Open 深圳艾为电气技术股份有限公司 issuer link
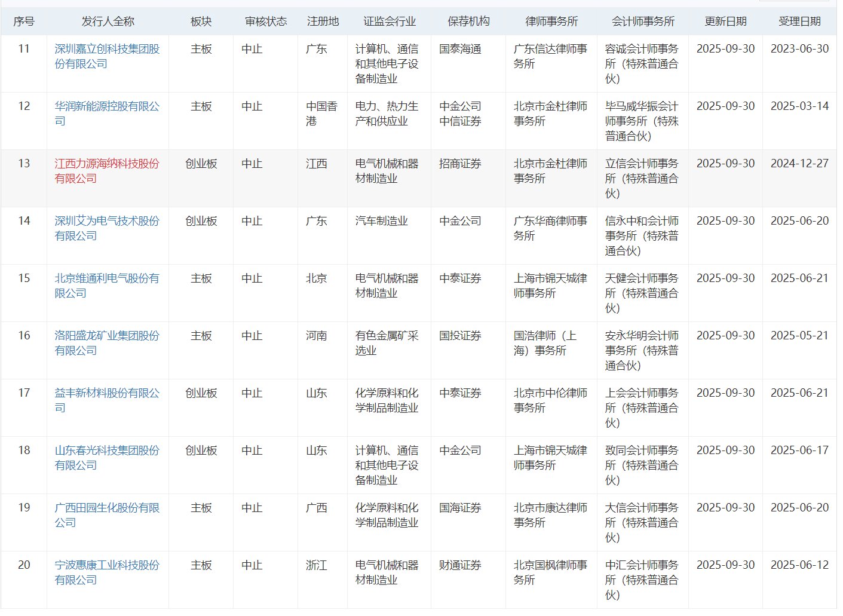The image size is (843, 616). click(108, 228)
